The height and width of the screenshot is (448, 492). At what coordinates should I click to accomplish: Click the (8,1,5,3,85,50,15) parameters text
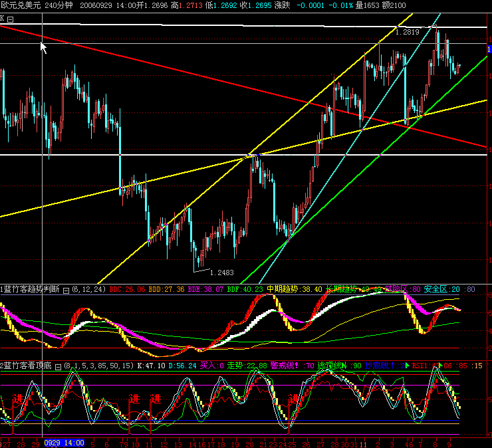99,366
